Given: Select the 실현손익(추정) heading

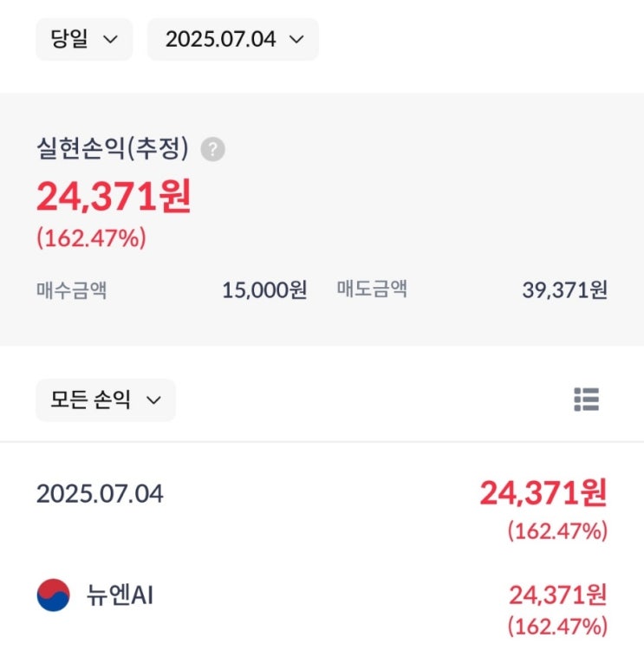Looking at the screenshot, I should 113,148.
